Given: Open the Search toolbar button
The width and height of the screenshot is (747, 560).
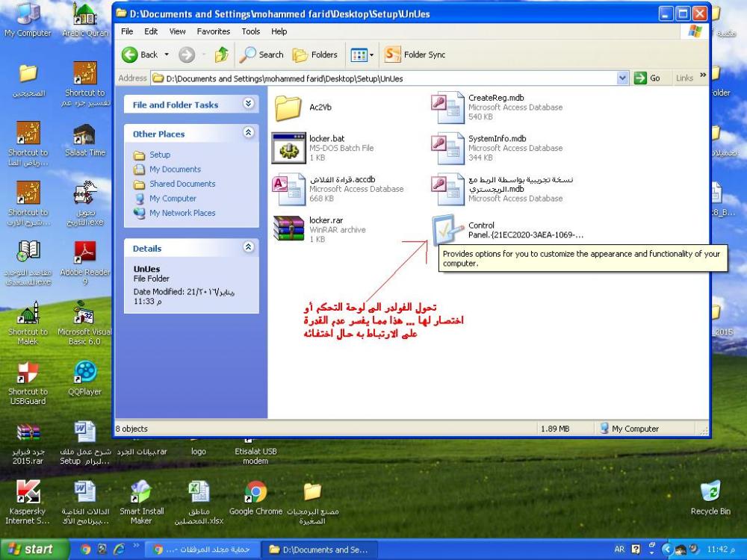Looking at the screenshot, I should pyautogui.click(x=261, y=55).
